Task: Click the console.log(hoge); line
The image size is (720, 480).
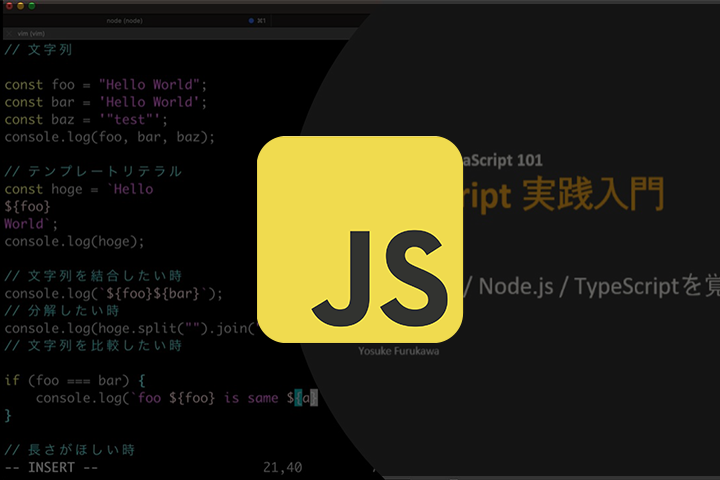Action: point(74,242)
